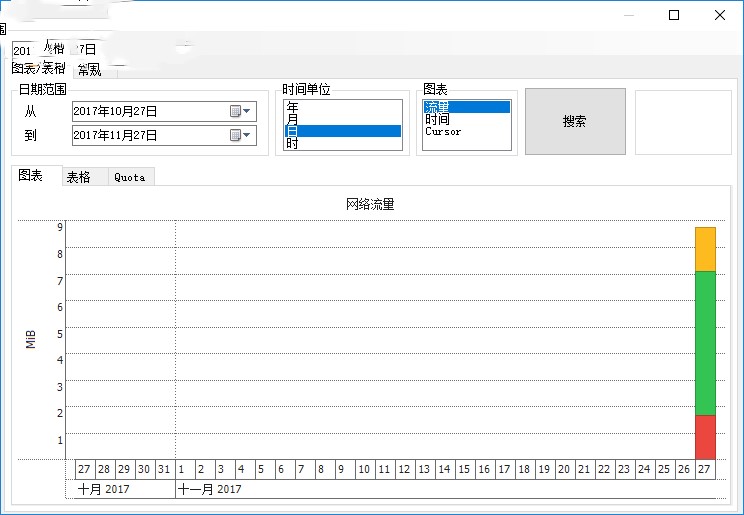
Task: Click the red segment of the bar
Action: coord(705,436)
